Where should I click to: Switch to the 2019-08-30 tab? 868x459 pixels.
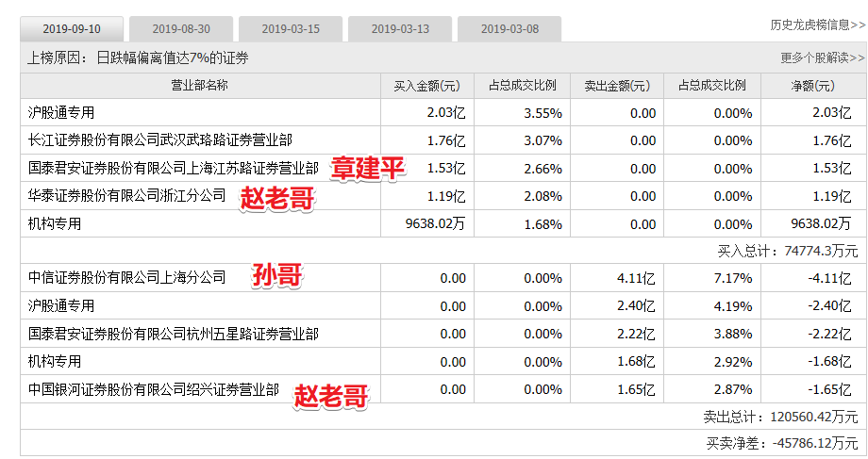click(x=181, y=29)
